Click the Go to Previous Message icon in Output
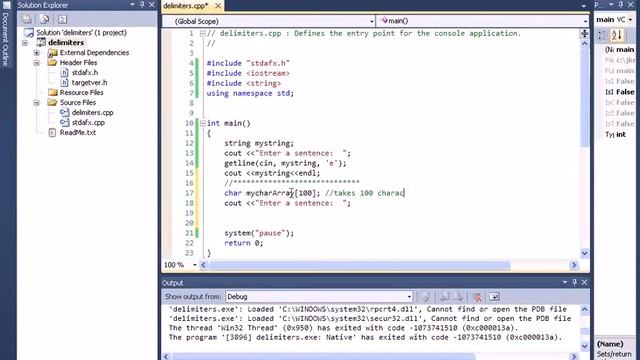640x360 pixels. [444, 297]
